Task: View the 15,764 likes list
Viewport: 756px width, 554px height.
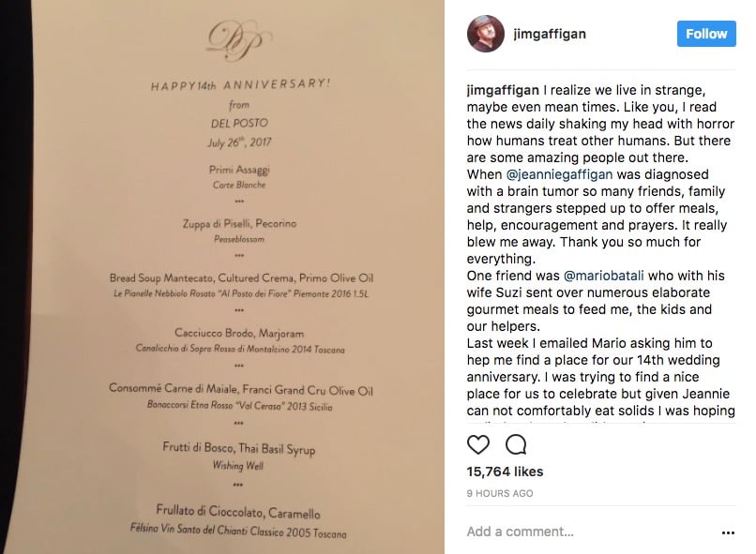Action: (505, 472)
